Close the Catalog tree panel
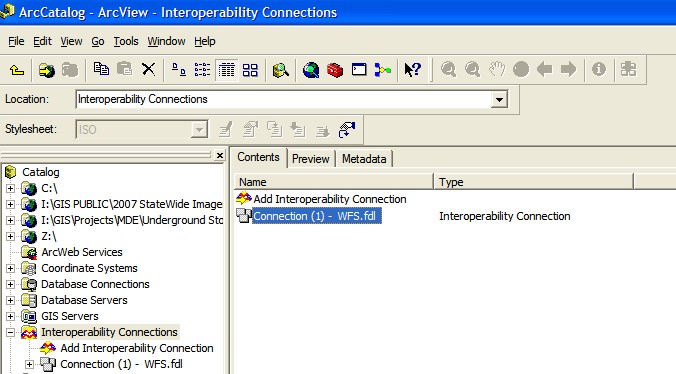This screenshot has width=676, height=374. pos(219,155)
